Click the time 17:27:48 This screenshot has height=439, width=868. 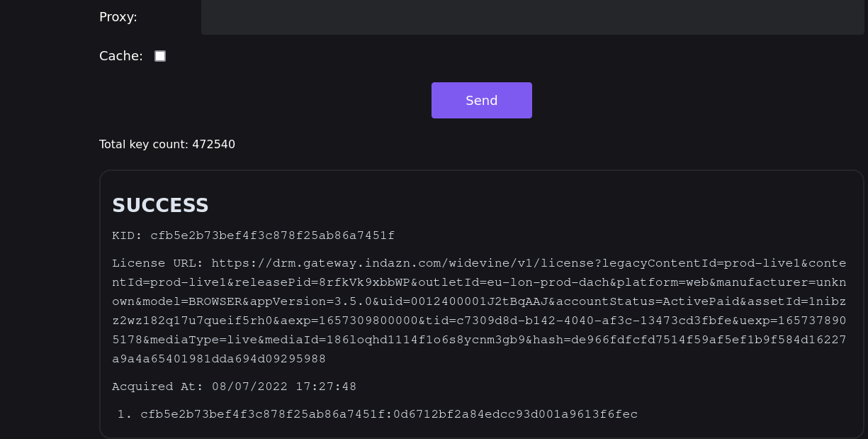[326, 387]
